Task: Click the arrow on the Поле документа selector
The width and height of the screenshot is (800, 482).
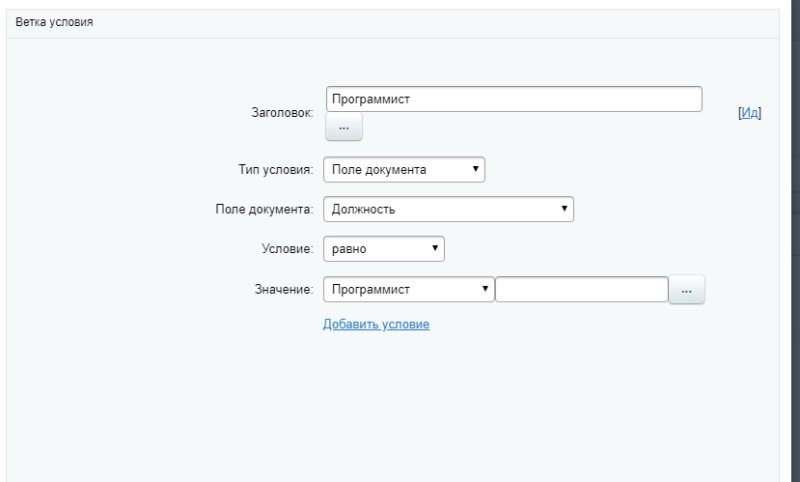Action: [564, 209]
